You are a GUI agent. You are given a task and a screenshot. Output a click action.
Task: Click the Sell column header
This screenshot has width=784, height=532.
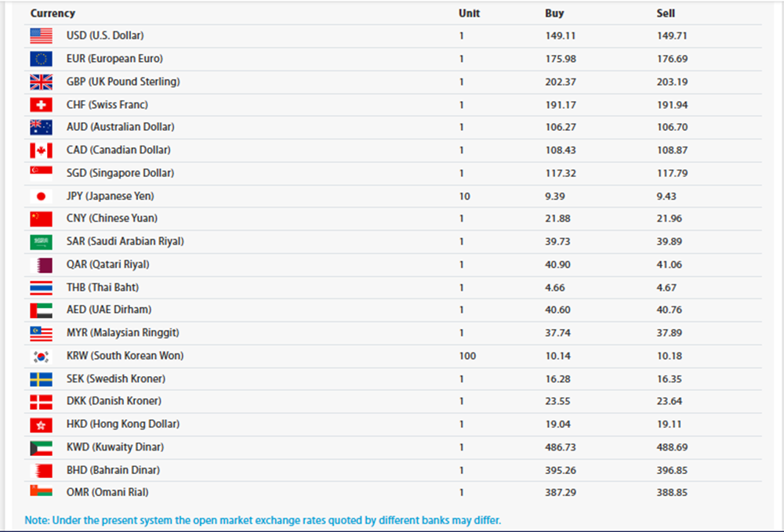[x=666, y=13]
